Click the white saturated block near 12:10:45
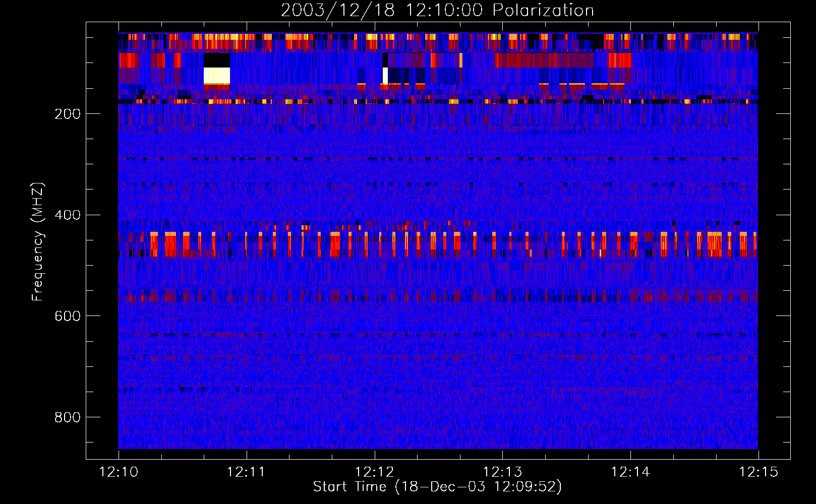 tap(217, 76)
